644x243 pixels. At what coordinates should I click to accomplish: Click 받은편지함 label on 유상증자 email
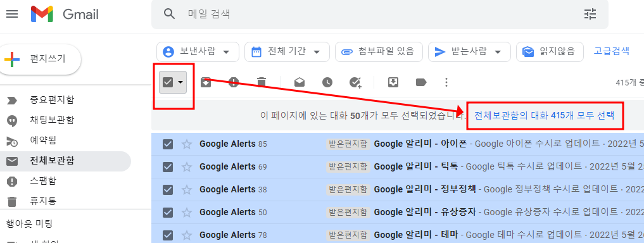click(348, 212)
